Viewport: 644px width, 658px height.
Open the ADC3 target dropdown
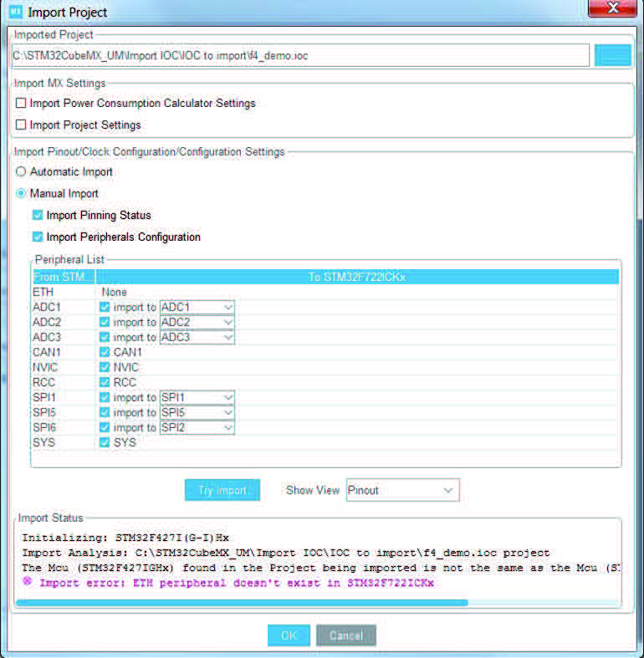coord(197,338)
